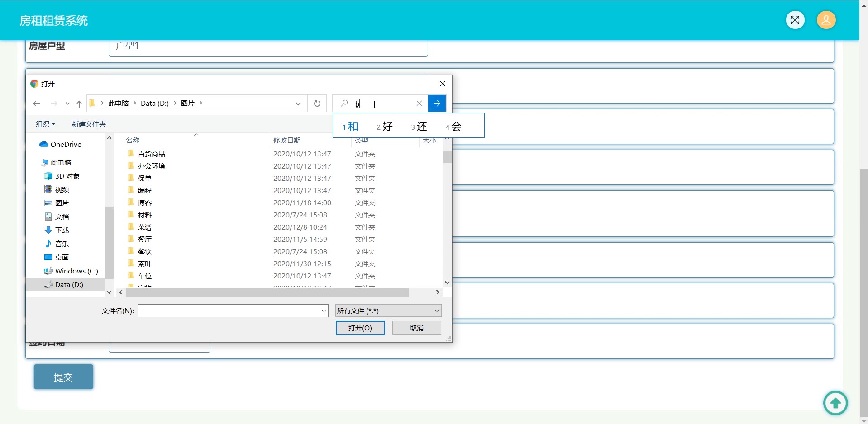Click the 文件名 input field
This screenshot has height=424, width=868.
[x=229, y=311]
